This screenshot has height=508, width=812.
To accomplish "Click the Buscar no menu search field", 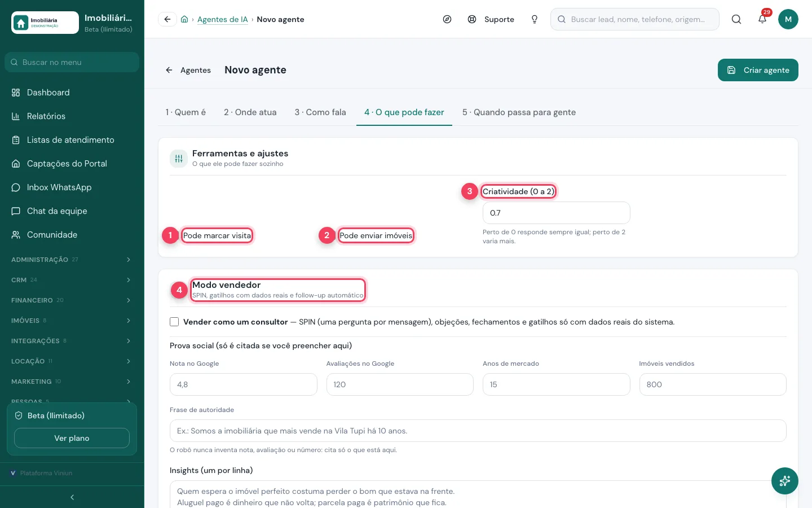I will [72, 62].
